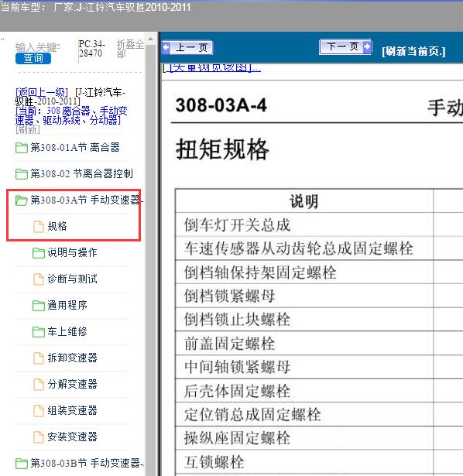The width and height of the screenshot is (463, 476).
Task: Go to previous page with 上一页
Action: pos(187,47)
